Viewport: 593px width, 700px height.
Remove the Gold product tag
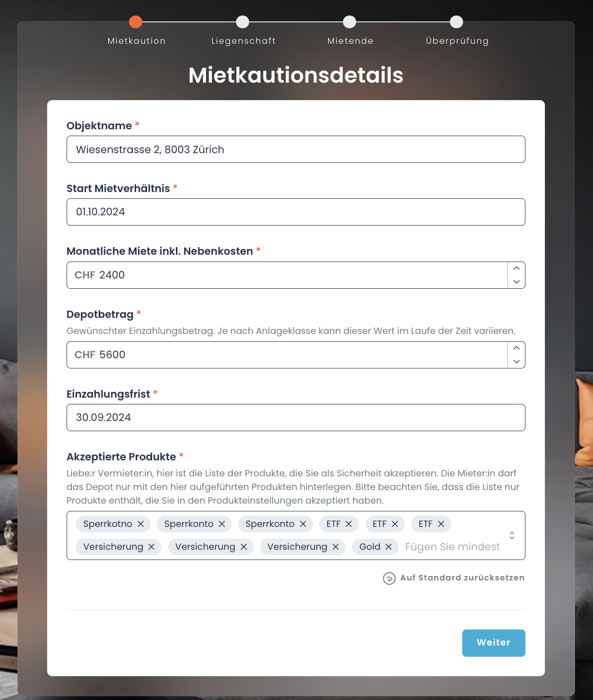pyautogui.click(x=388, y=547)
